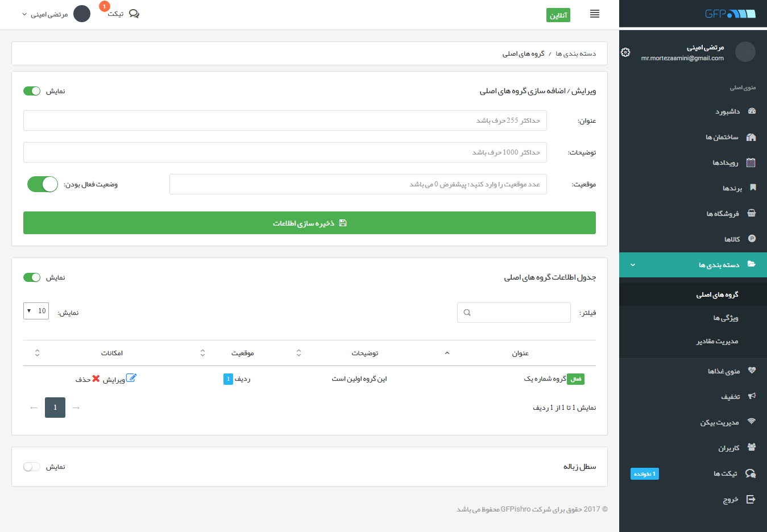767x532 pixels.
Task: Click the tickets (تیکت ها) chat icon in sidebar
Action: 751,473
